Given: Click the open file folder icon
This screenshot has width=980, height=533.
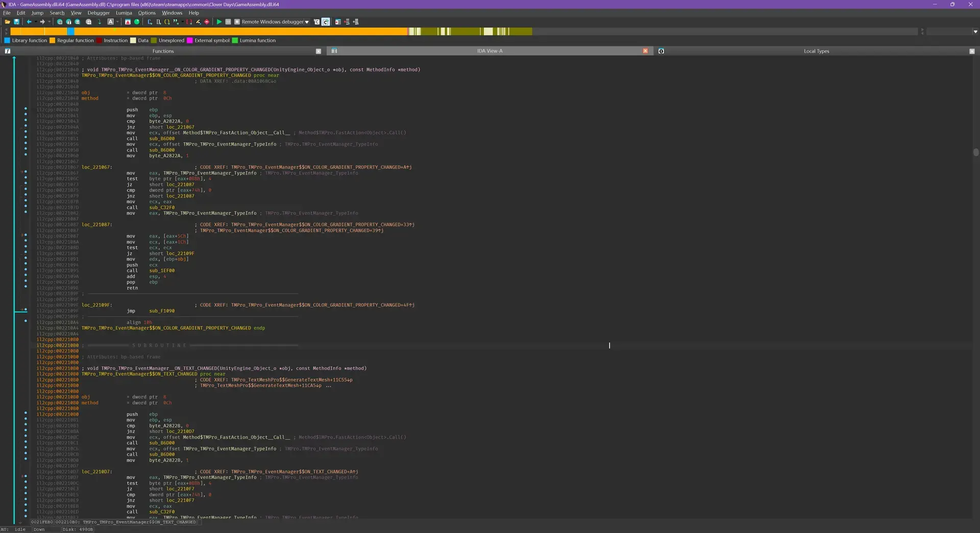Looking at the screenshot, I should pyautogui.click(x=7, y=22).
